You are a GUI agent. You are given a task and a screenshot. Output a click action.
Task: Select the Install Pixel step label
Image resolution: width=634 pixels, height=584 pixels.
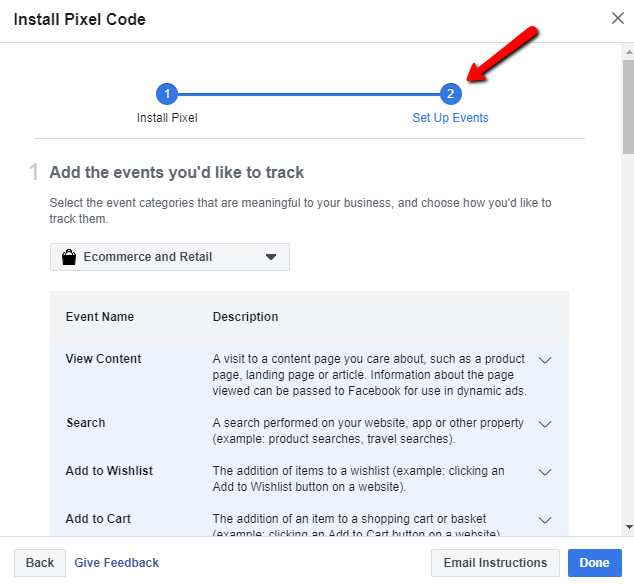(167, 118)
